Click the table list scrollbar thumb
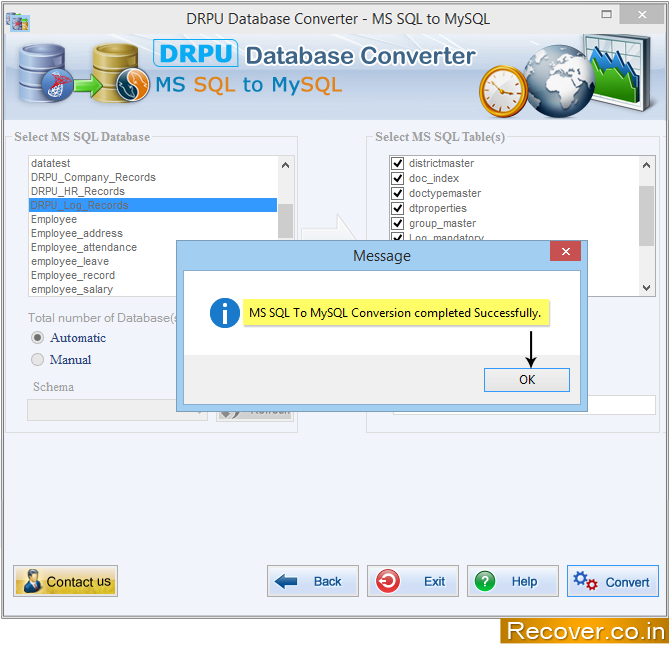 pyautogui.click(x=646, y=216)
